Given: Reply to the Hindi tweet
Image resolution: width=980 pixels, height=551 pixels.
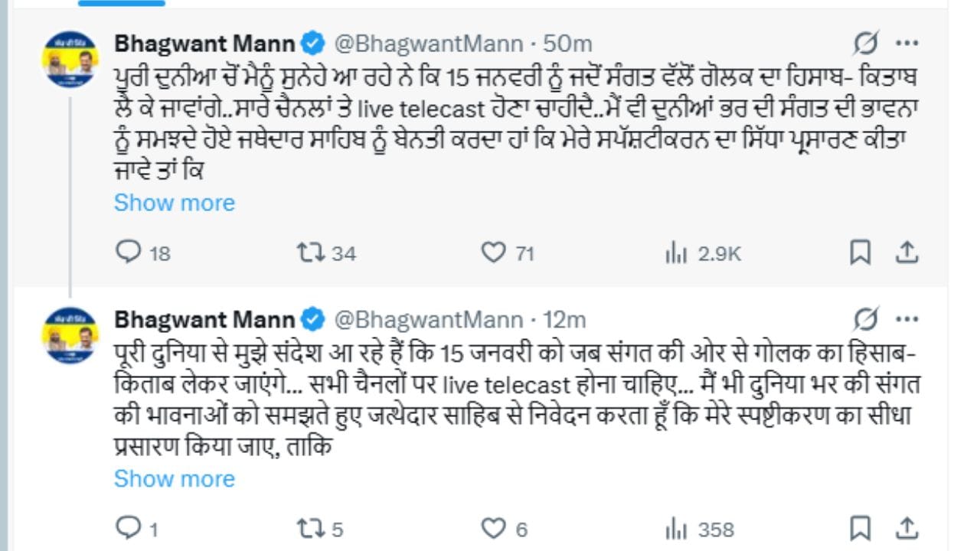Looking at the screenshot, I should [127, 528].
